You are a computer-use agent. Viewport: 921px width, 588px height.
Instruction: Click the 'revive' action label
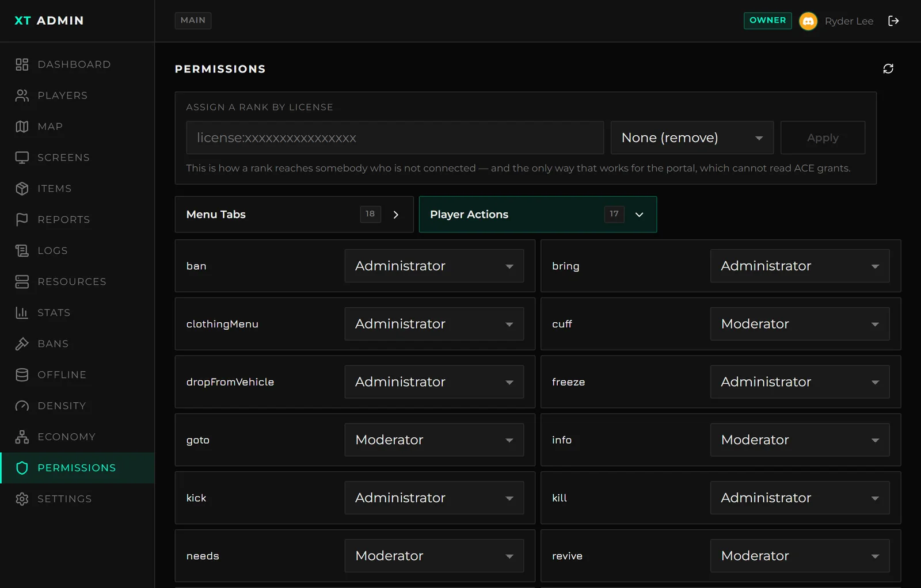567,556
